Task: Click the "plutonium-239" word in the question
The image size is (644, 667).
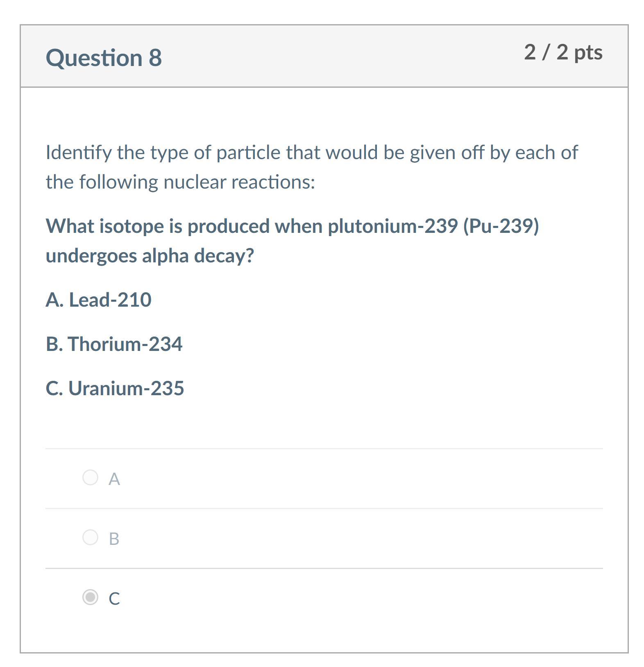Action: (x=392, y=226)
